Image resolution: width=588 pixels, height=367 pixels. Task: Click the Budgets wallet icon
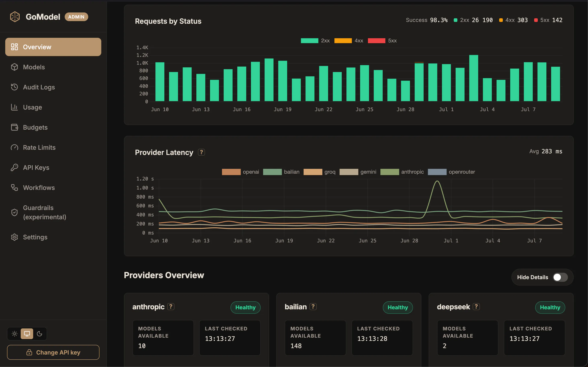click(x=14, y=127)
